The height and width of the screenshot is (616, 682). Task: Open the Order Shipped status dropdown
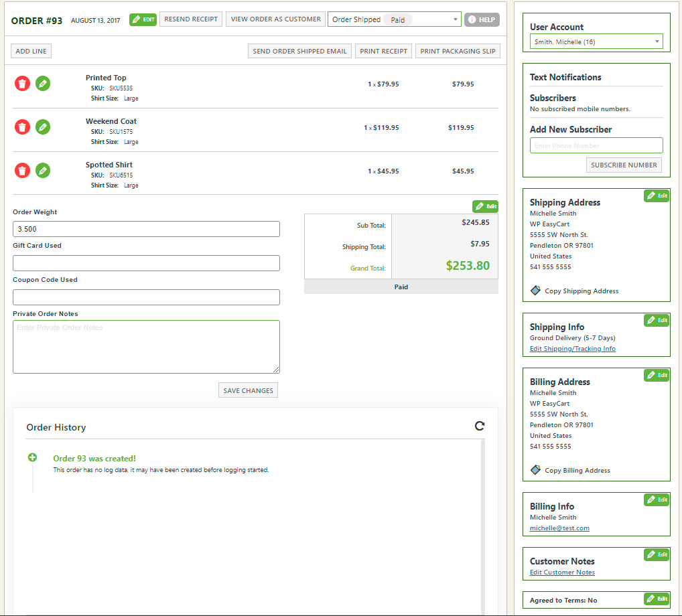[394, 19]
